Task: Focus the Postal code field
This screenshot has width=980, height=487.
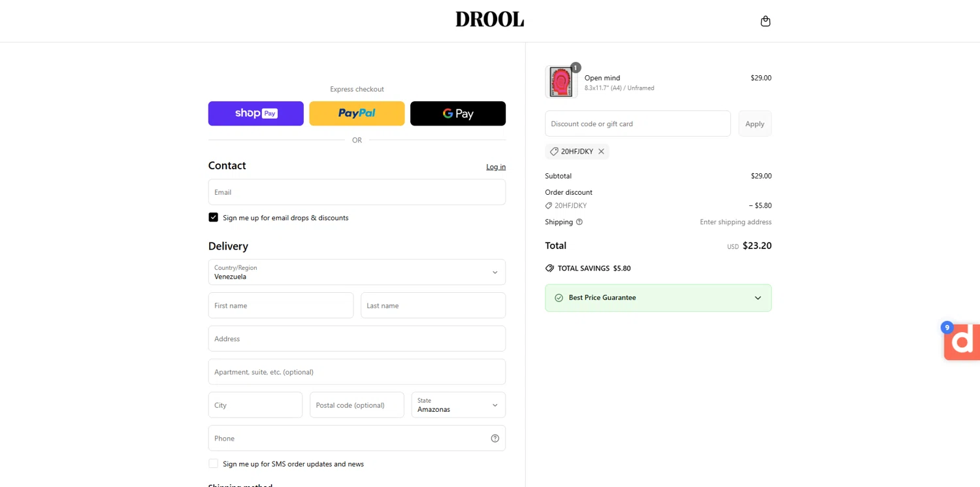Action: pos(357,405)
